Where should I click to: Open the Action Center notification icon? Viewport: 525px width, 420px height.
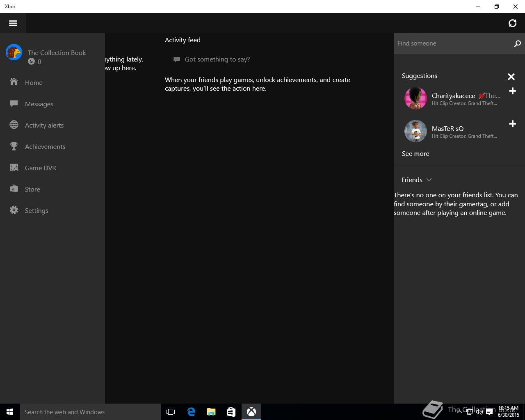(489, 412)
